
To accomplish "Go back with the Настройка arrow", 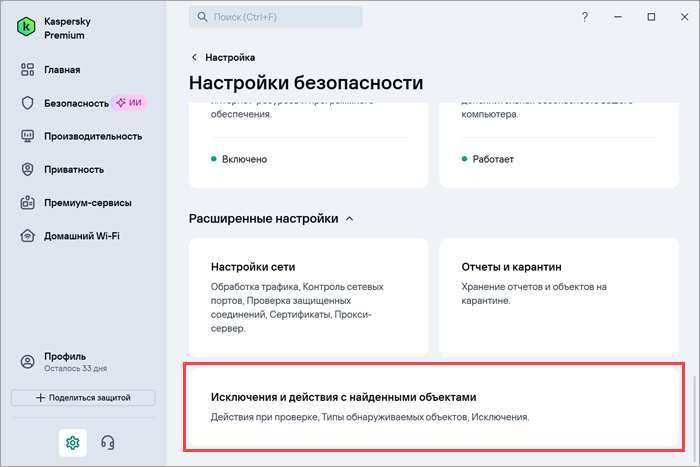I will click(x=194, y=57).
